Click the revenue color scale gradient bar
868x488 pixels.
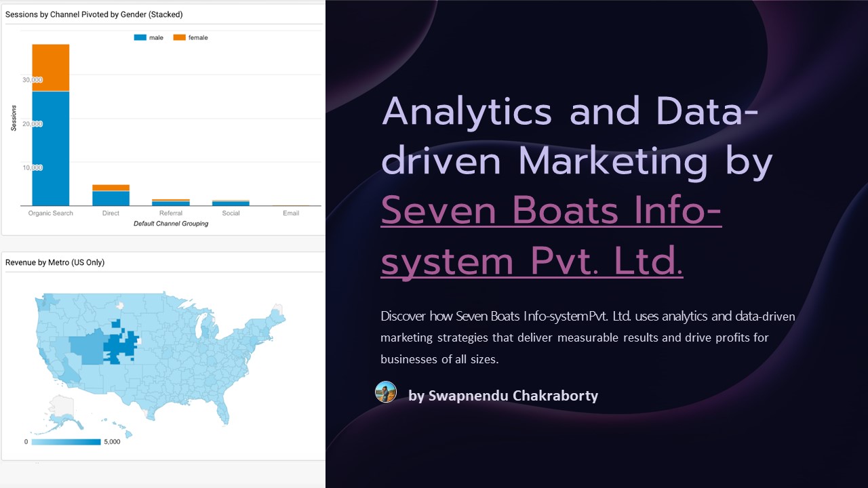(x=66, y=442)
